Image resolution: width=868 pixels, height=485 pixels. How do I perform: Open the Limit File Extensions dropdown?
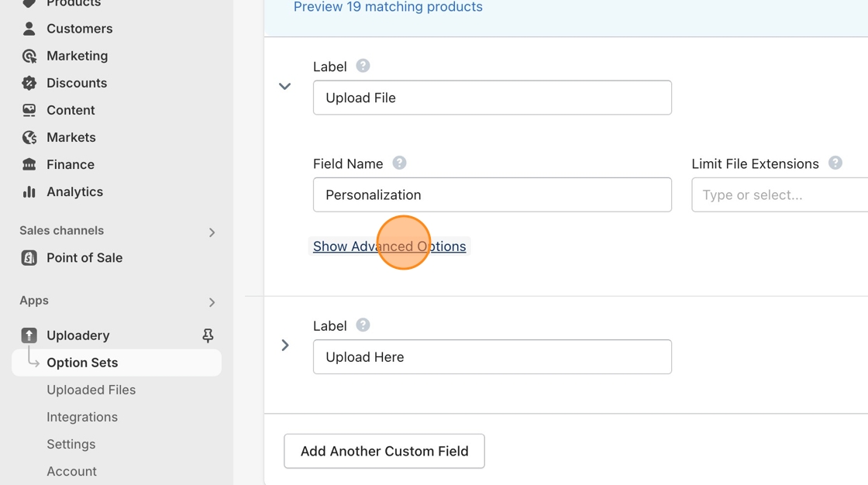(x=779, y=195)
